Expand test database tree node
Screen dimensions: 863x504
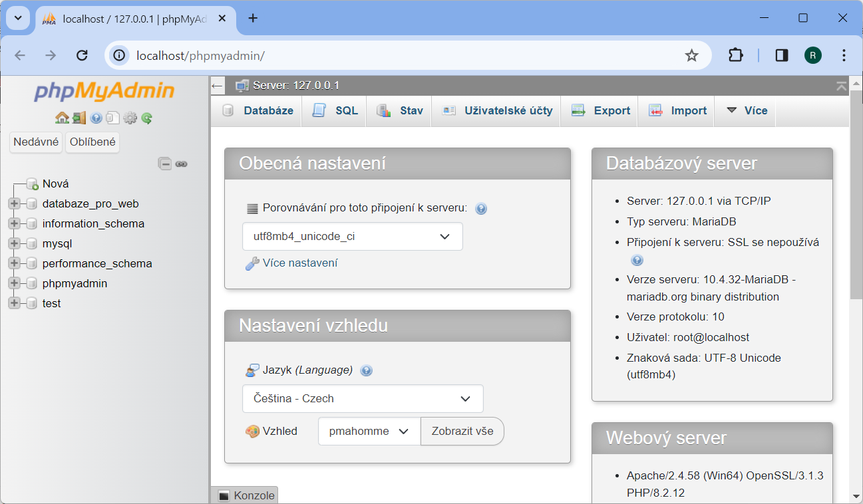(x=14, y=303)
